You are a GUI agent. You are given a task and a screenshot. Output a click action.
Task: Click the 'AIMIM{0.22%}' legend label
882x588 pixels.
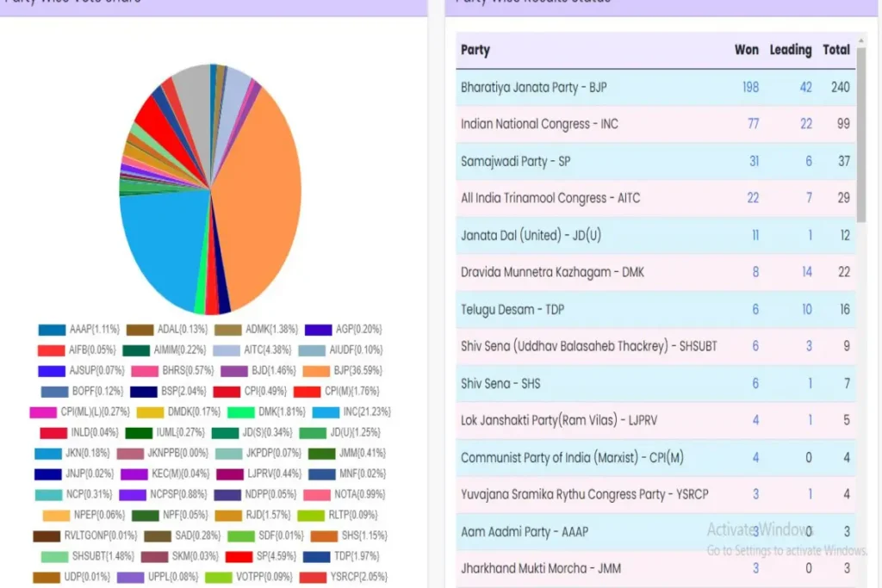coord(179,350)
